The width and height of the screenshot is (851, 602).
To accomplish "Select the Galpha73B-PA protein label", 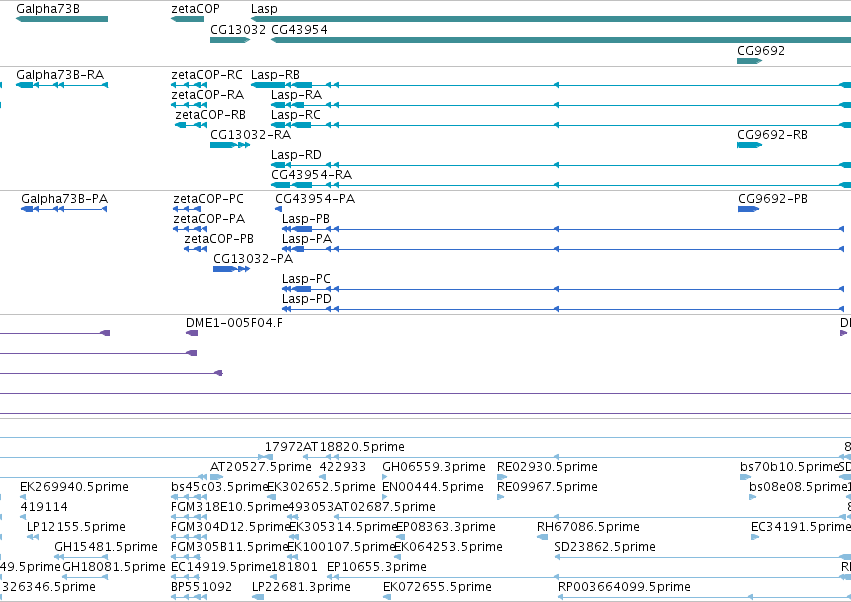I will [65, 199].
